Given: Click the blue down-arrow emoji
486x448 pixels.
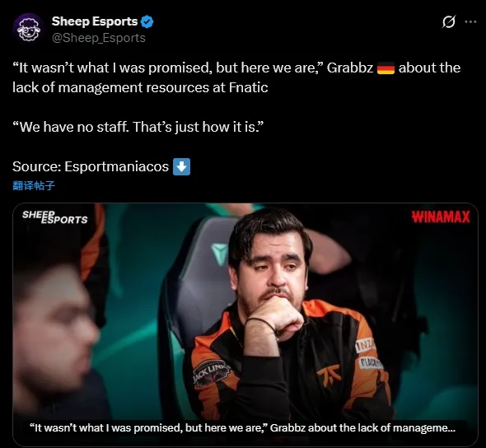Looking at the screenshot, I should click(181, 166).
